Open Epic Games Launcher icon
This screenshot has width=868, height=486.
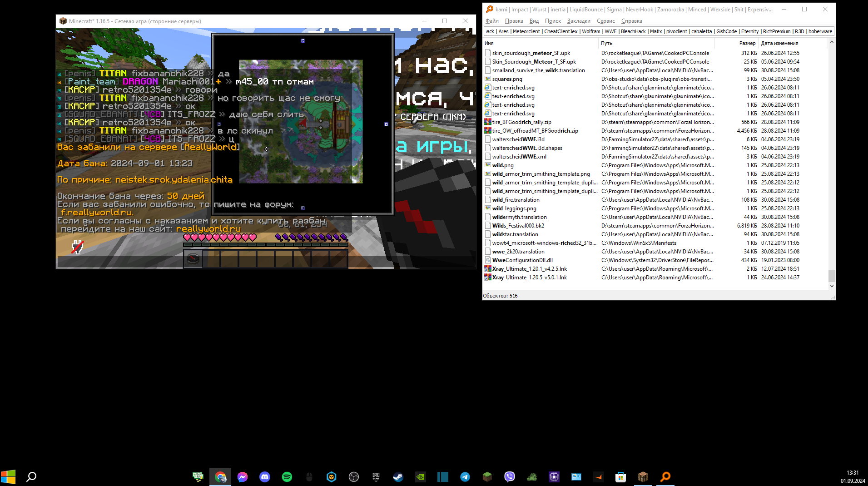(x=376, y=476)
